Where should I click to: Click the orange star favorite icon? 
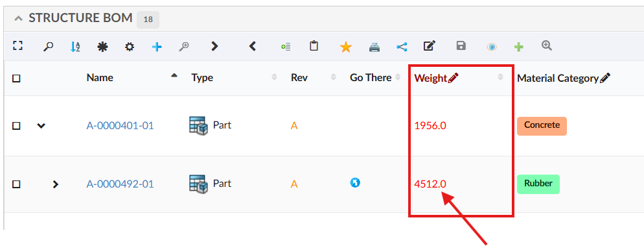point(346,47)
